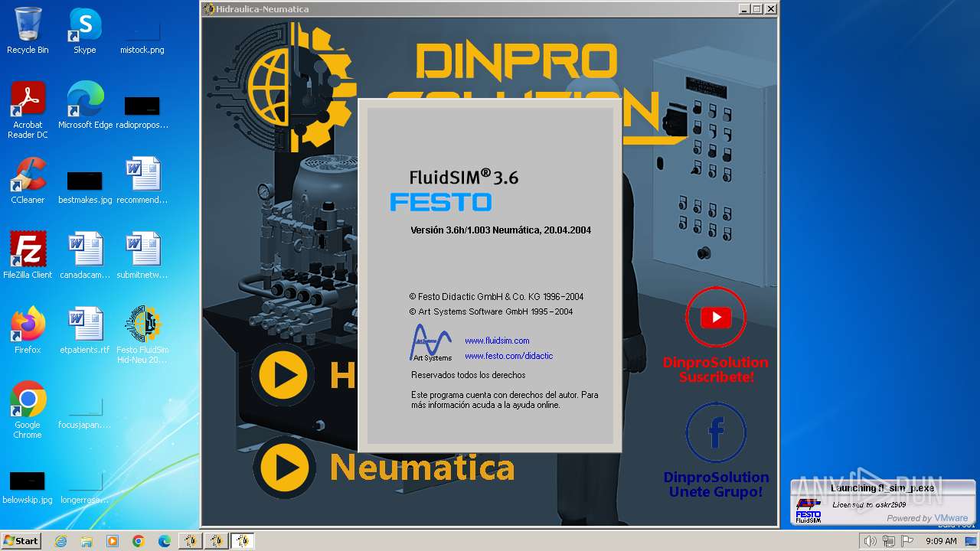The height and width of the screenshot is (551, 980).
Task: Click the Art Systems logo
Action: point(432,342)
